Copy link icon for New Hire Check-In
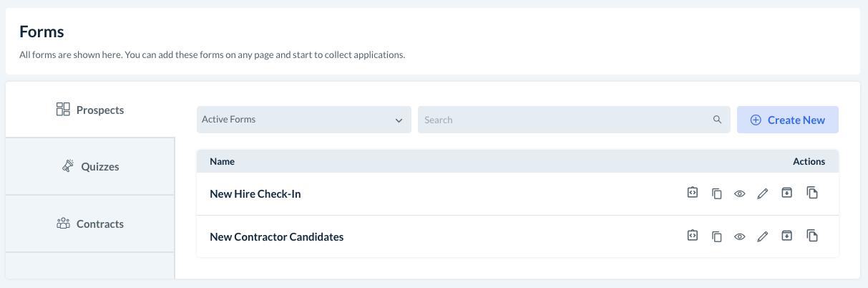868x288 pixels. (716, 193)
